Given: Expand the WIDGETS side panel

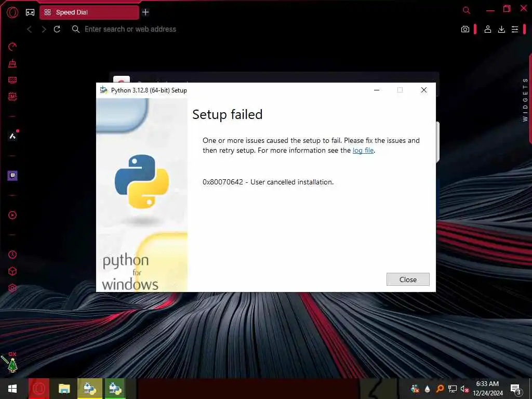Looking at the screenshot, I should [525, 99].
